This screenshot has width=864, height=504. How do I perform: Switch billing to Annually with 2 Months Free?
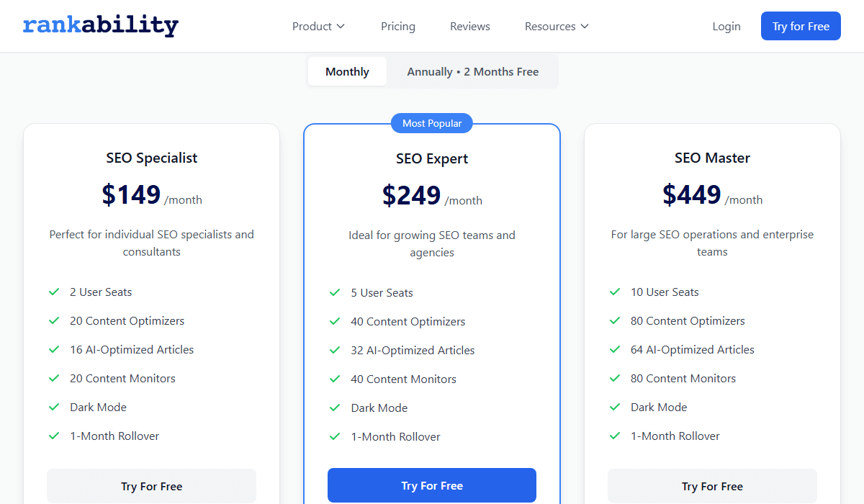point(472,71)
